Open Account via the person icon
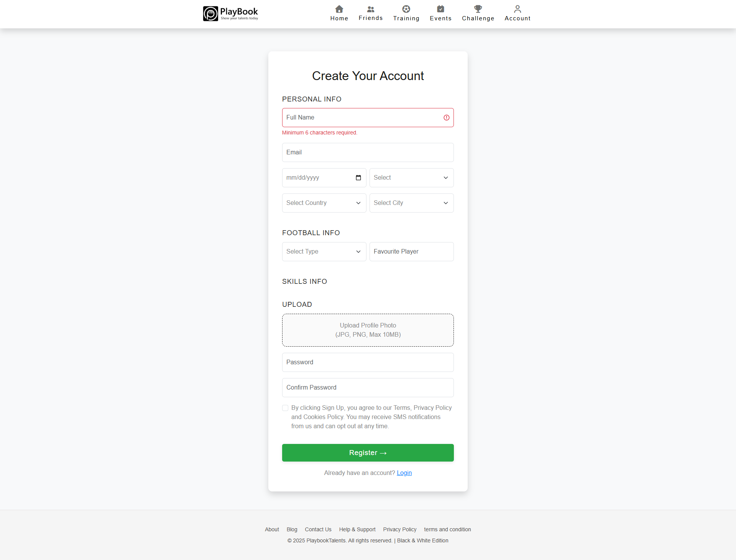 pyautogui.click(x=517, y=9)
